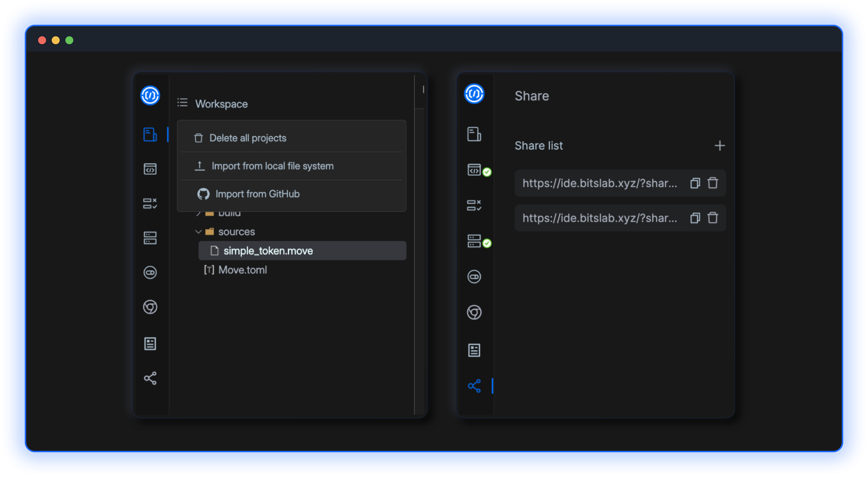Collapse the sources folder chevron
This screenshot has width=868, height=477.
pos(198,232)
